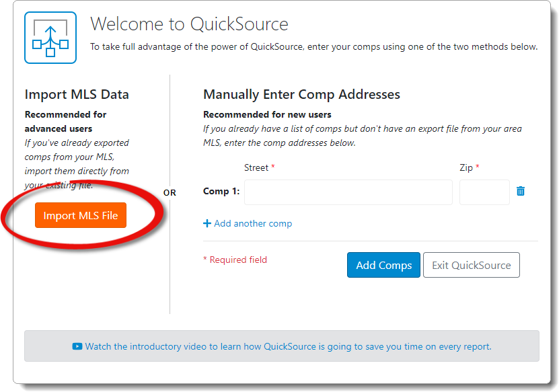The width and height of the screenshot is (559, 392).
Task: Click the plus icon beside Add another comp
Action: tap(207, 223)
